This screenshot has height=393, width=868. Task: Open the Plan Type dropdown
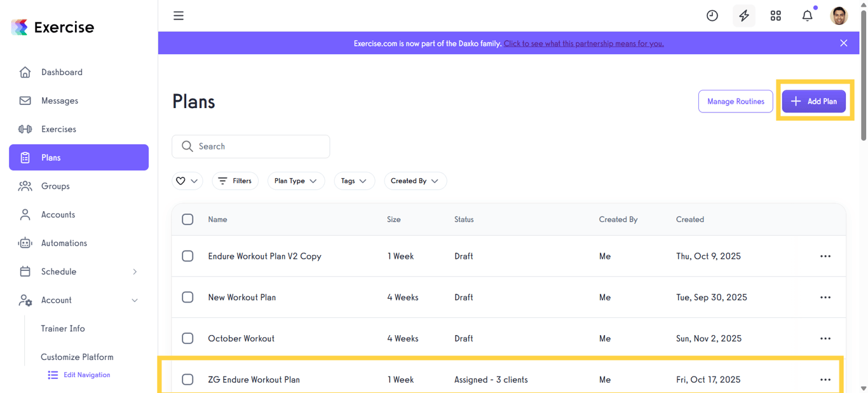(x=296, y=181)
